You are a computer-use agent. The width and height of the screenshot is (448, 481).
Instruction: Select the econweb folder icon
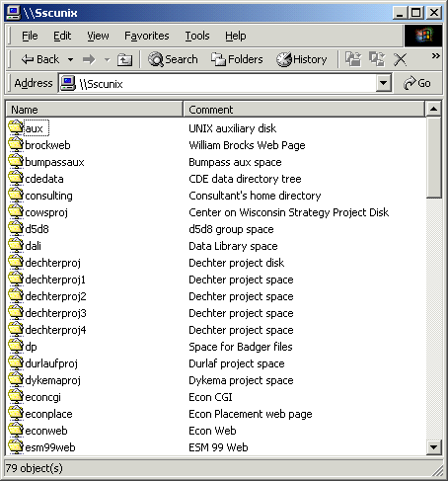click(x=16, y=430)
